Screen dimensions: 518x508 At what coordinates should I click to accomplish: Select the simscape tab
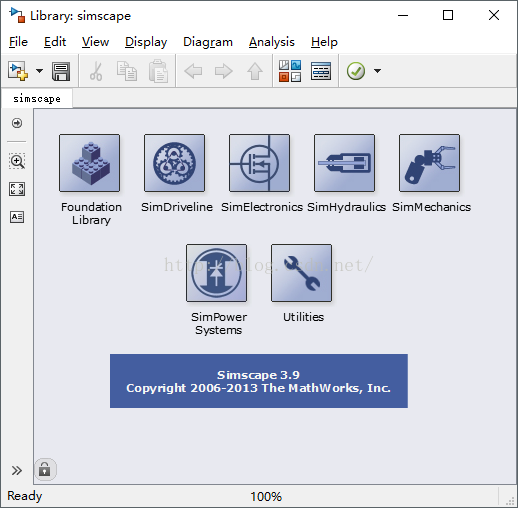[37, 99]
